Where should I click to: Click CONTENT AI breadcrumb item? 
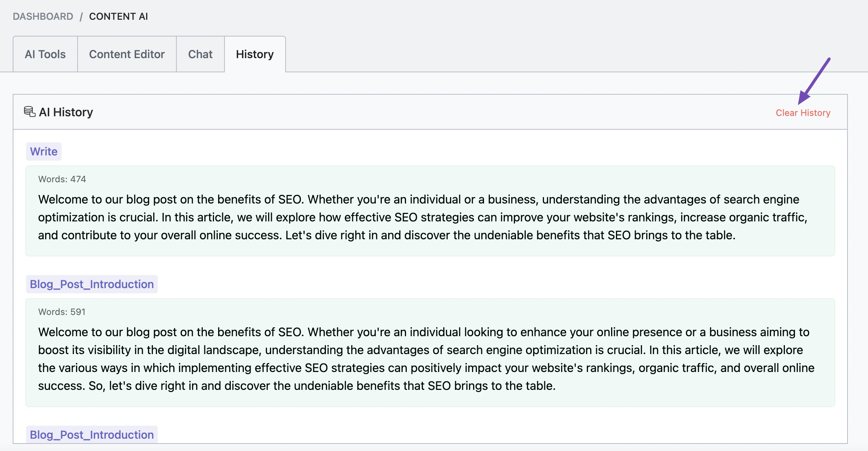click(119, 16)
